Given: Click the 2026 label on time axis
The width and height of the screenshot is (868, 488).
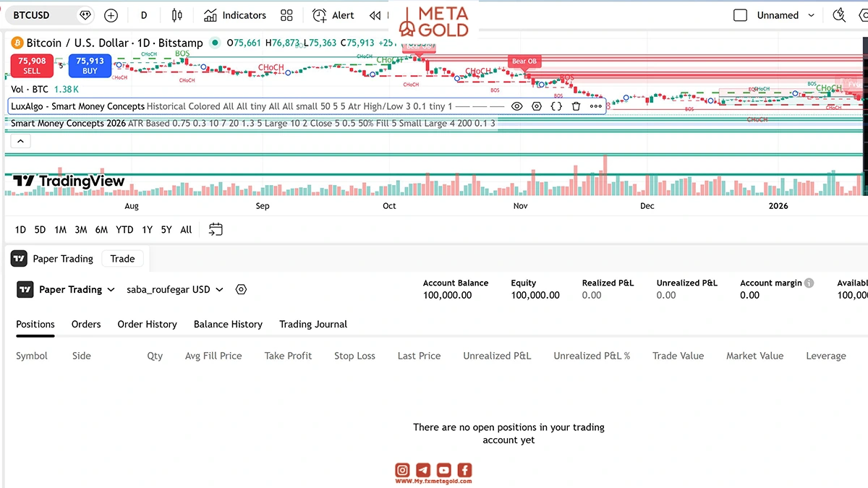Looking at the screenshot, I should [778, 206].
